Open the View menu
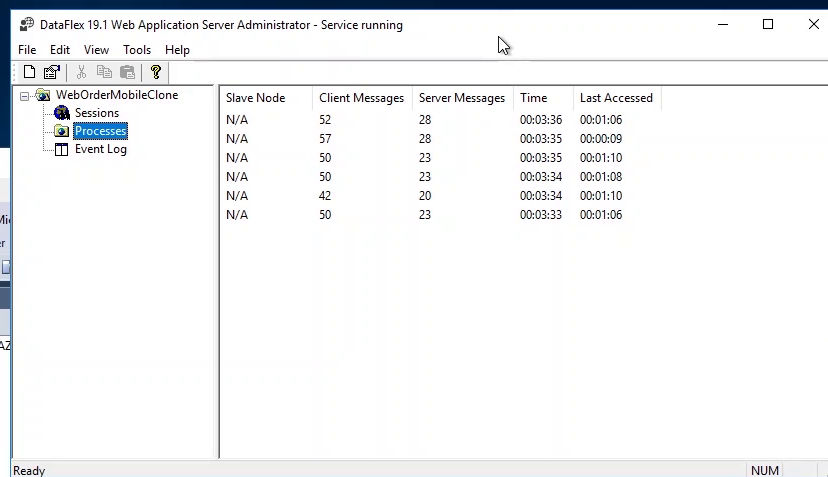 point(96,50)
